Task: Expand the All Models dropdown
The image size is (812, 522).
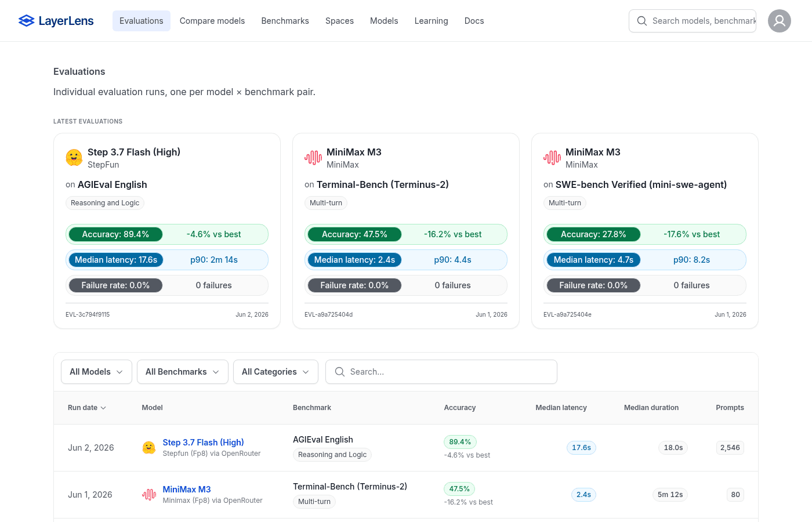Action: click(96, 372)
